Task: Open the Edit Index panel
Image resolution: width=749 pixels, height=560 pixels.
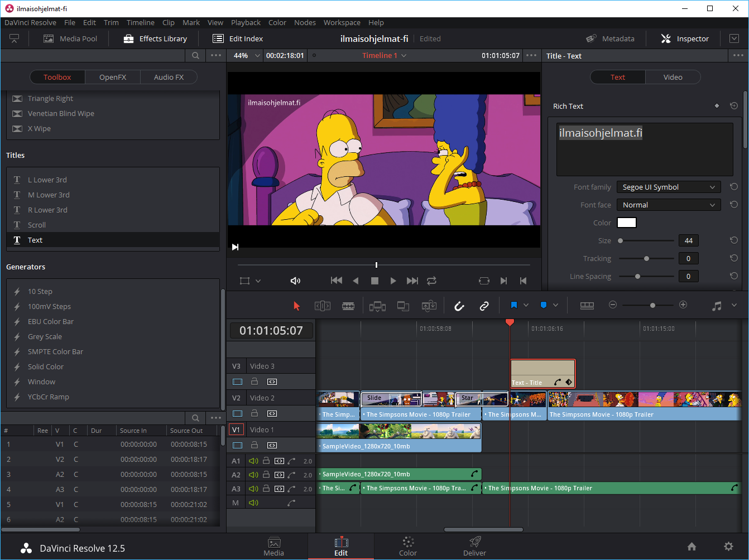Action: (x=238, y=38)
